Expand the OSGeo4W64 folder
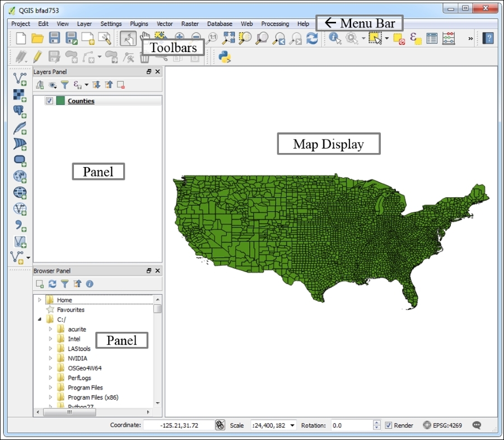Image resolution: width=504 pixels, height=440 pixels. (x=50, y=368)
